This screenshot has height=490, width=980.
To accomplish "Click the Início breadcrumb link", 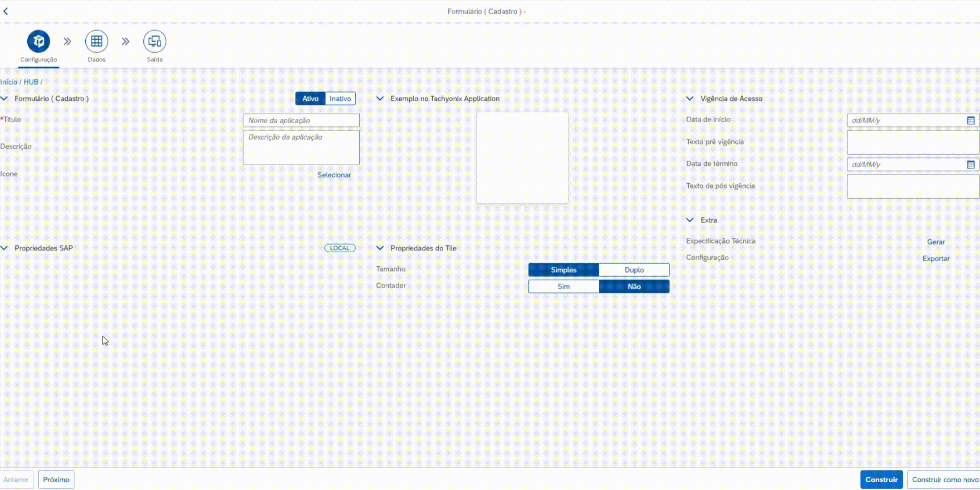I will click(x=9, y=82).
